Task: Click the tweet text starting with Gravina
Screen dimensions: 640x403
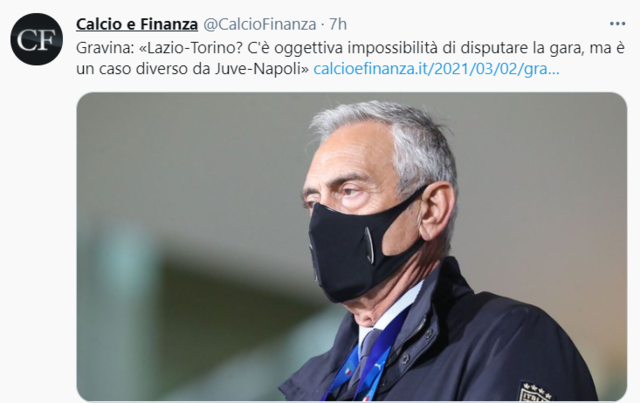Action: coord(350,58)
